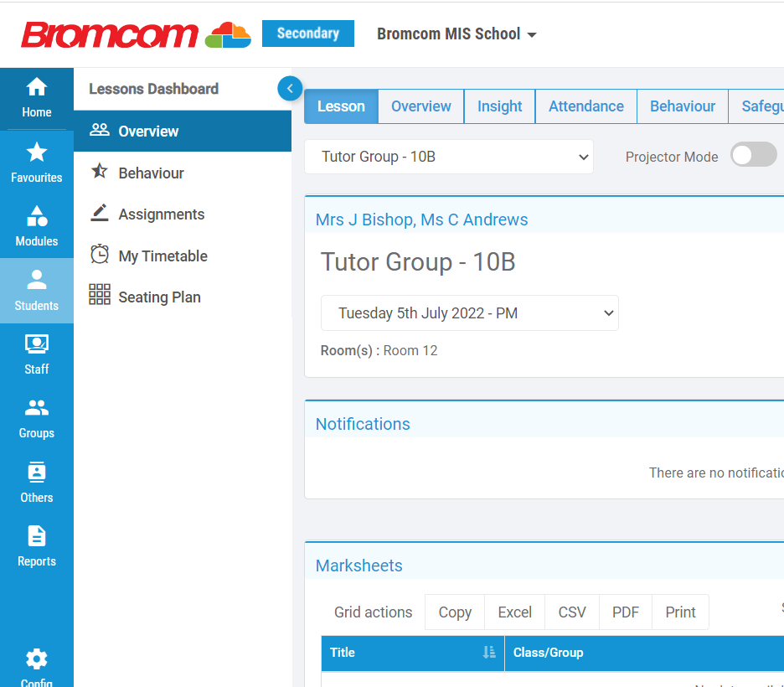Open the Others contact icon
Viewport: 784px width, 687px height.
tap(37, 472)
